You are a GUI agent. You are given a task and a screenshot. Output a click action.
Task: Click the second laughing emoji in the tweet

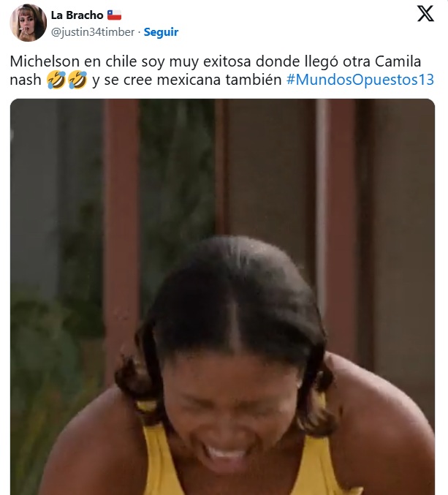point(77,80)
